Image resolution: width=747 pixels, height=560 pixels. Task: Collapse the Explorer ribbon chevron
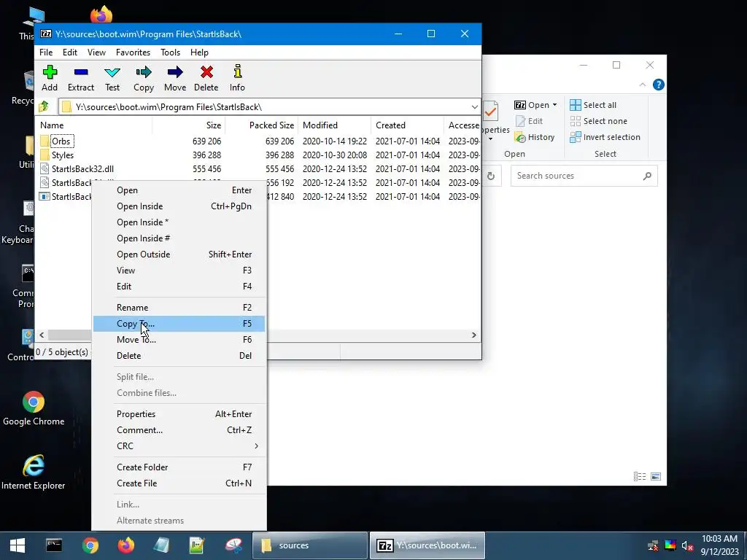(642, 85)
